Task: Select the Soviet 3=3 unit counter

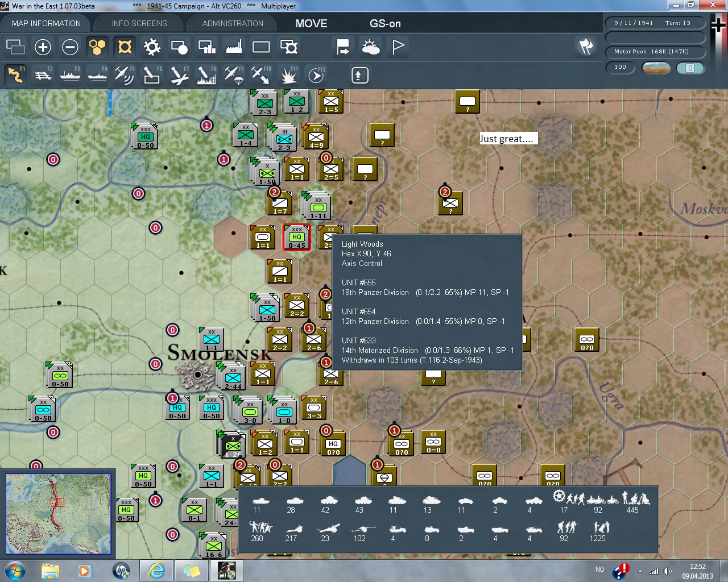Action: [x=314, y=408]
